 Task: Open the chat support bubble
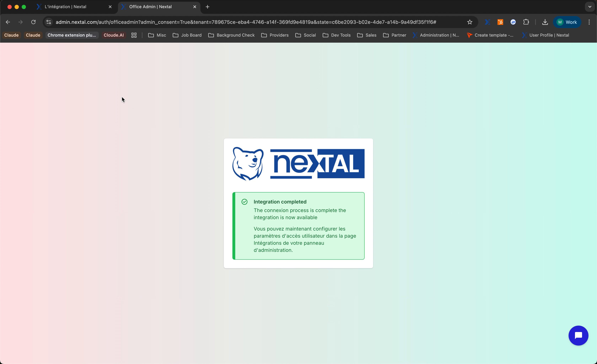578,335
